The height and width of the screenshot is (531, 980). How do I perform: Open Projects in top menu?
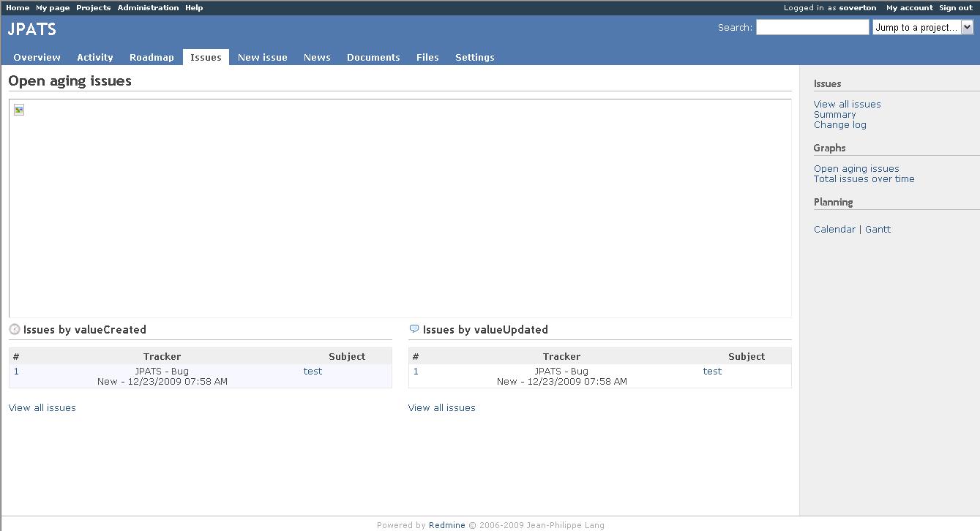[94, 7]
